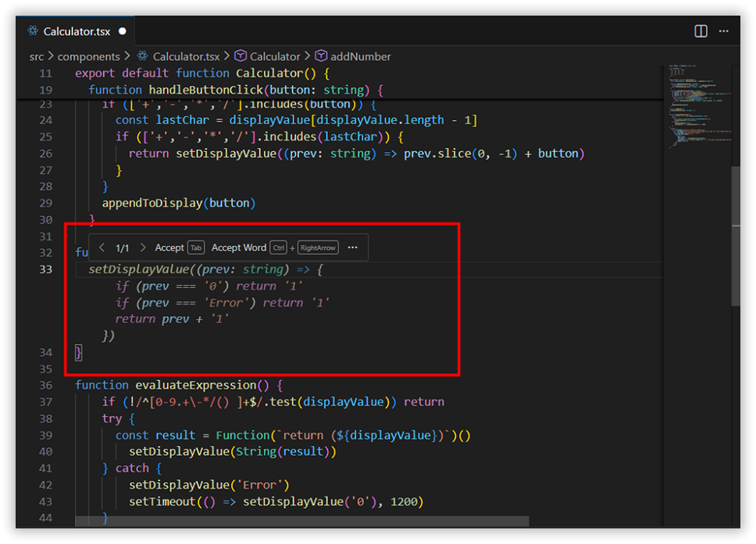Click the vertical editor scrollbar
This screenshot has width=756, height=544.
[735, 236]
